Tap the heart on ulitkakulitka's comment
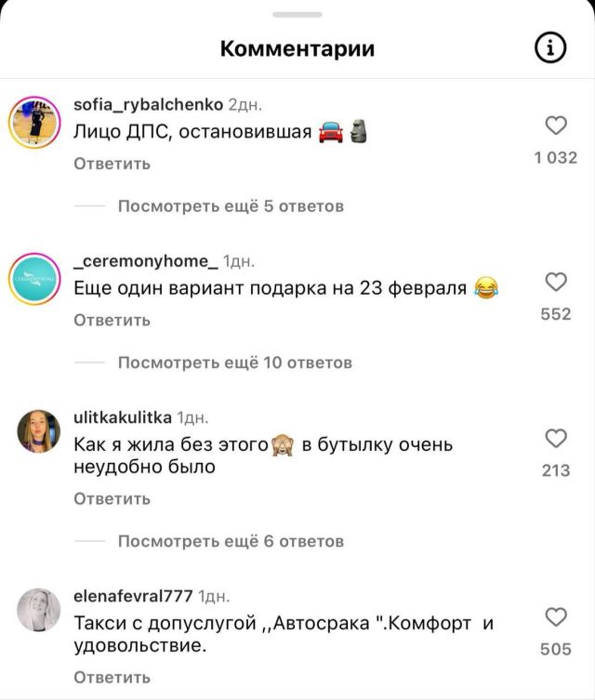This screenshot has height=700, width=595. pyautogui.click(x=556, y=438)
